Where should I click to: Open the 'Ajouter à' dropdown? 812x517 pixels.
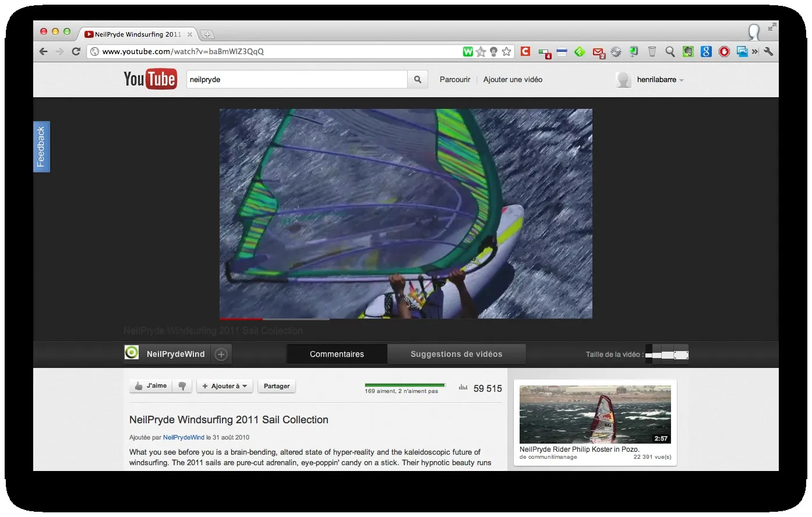coord(225,386)
